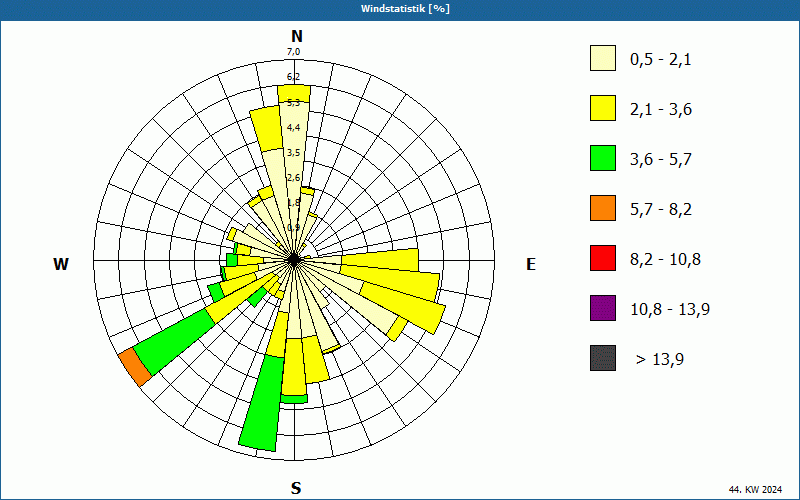Click the 0,5 - 2,1 pale yellow legend swatch
The height and width of the screenshot is (500, 800).
(x=603, y=58)
